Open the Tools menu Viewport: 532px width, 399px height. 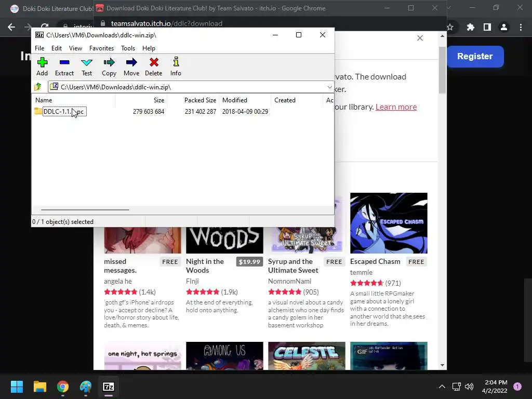(x=128, y=48)
